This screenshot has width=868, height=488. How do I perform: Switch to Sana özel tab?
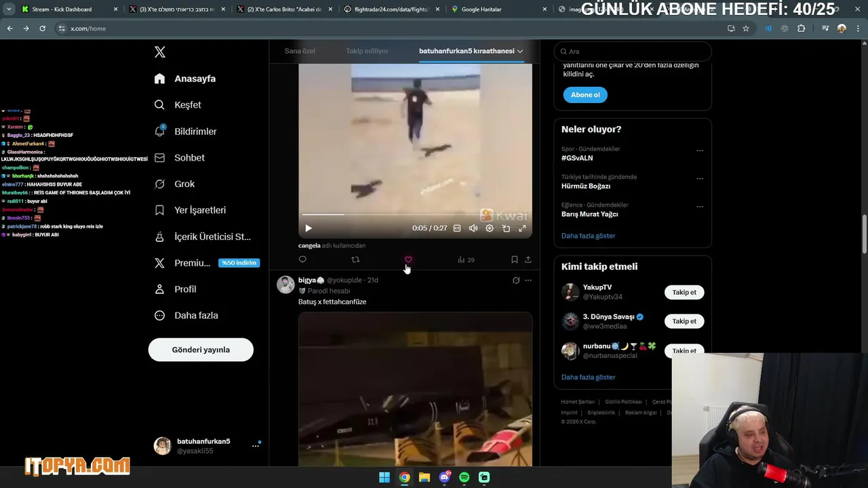(300, 51)
